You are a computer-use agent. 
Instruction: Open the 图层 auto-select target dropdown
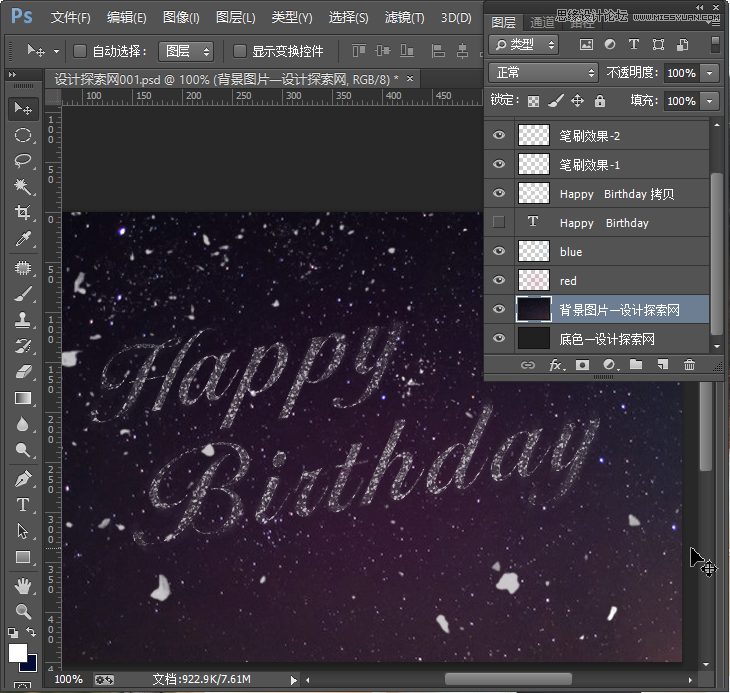(x=186, y=51)
